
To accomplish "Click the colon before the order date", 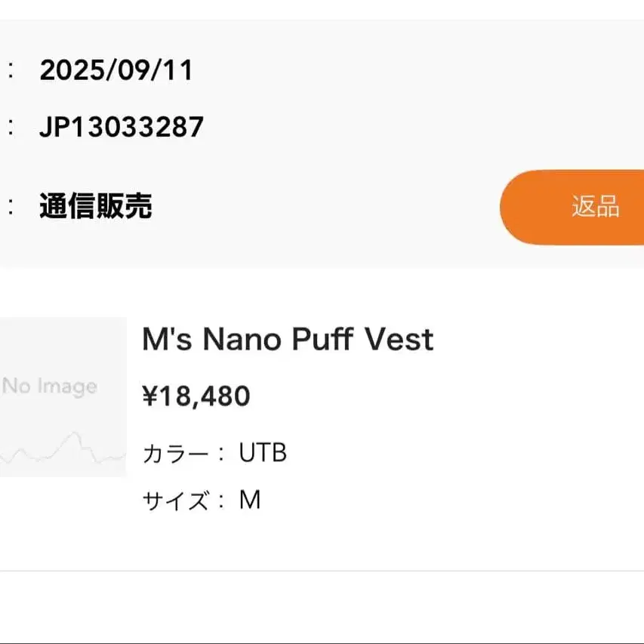I will coord(11,71).
